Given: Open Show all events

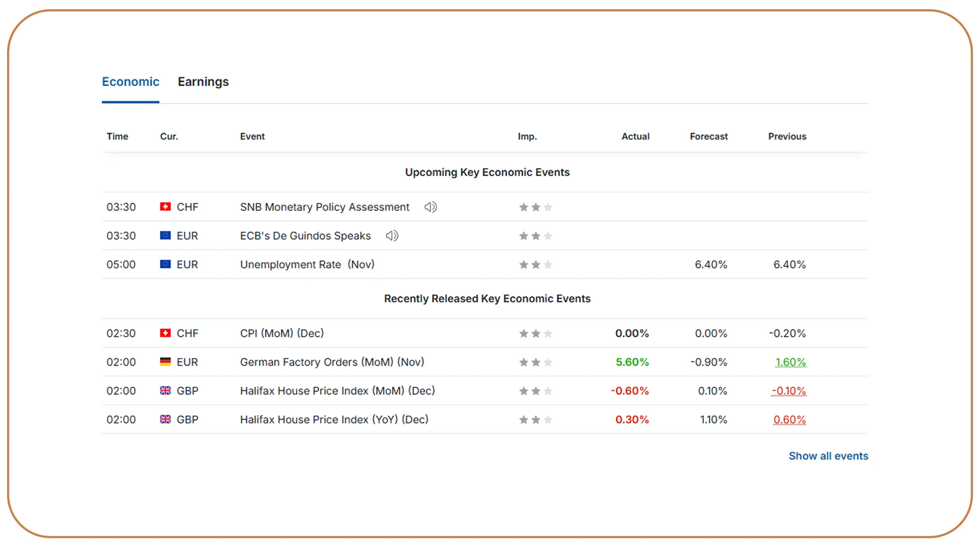Looking at the screenshot, I should (x=828, y=456).
